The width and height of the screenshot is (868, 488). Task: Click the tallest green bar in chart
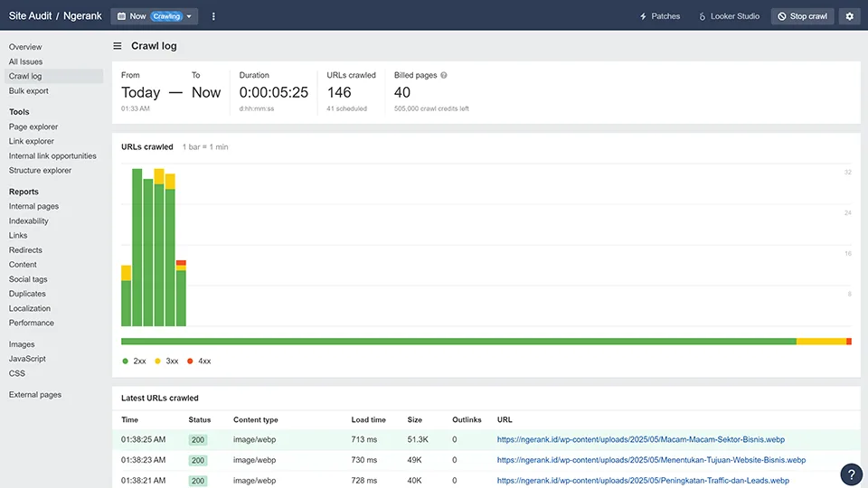coord(137,247)
